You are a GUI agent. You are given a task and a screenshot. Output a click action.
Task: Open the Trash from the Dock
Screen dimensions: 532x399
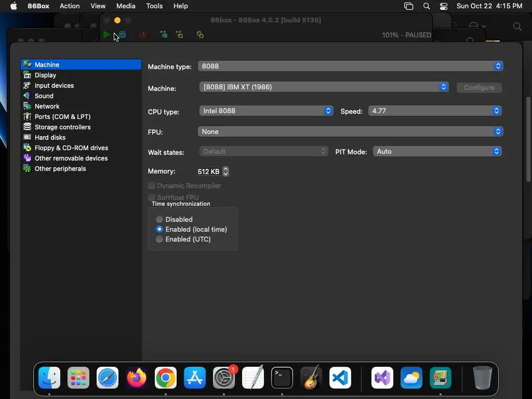click(483, 378)
